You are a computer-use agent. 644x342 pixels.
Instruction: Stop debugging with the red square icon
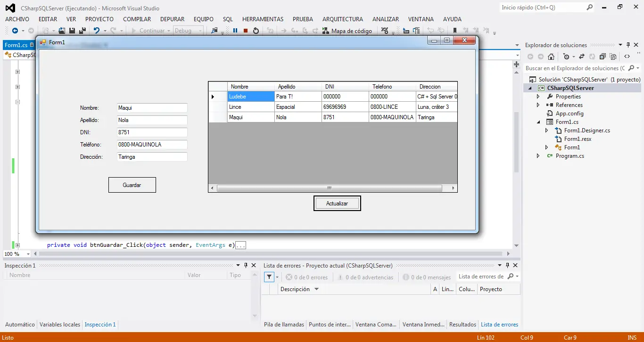click(x=246, y=31)
